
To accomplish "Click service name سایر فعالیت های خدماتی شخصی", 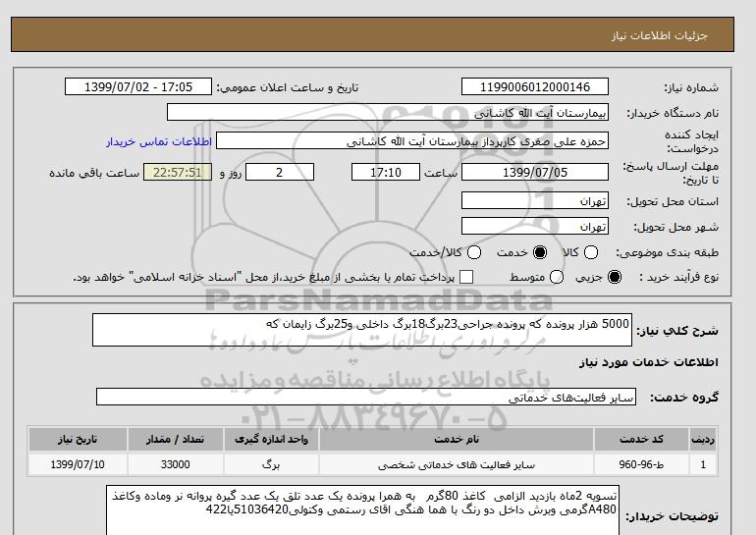I will click(457, 464).
